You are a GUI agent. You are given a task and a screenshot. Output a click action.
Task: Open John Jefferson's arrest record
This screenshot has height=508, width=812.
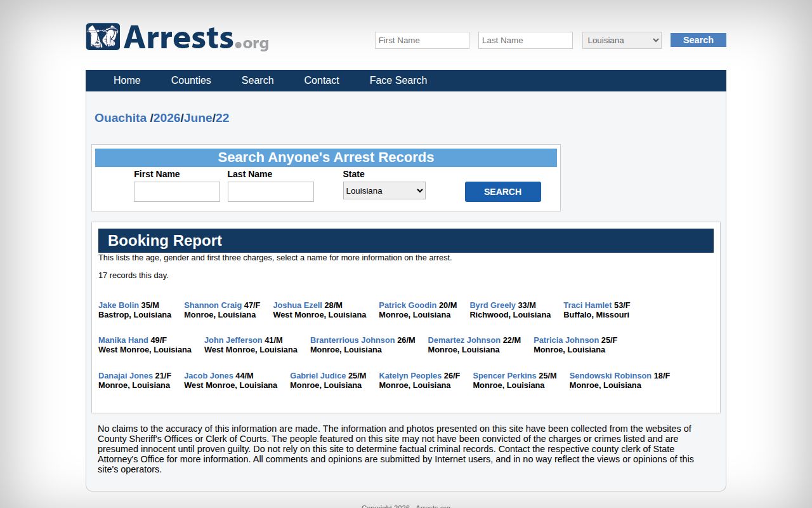tap(233, 340)
